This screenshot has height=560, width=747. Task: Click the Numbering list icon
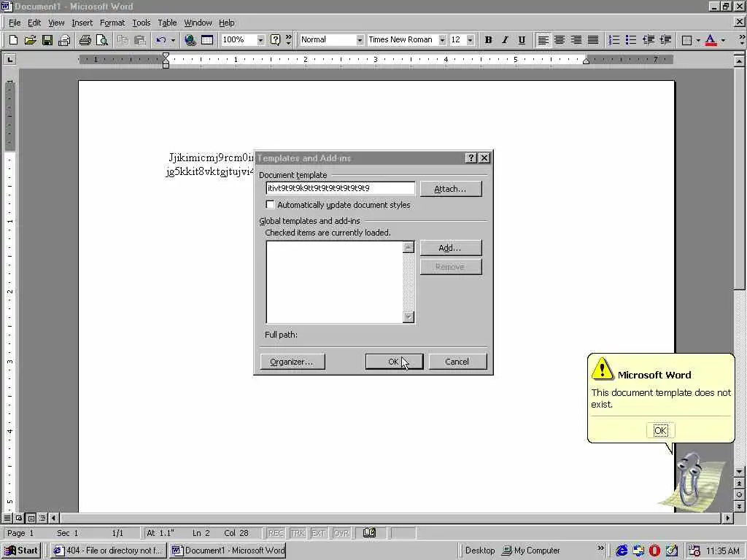click(614, 40)
